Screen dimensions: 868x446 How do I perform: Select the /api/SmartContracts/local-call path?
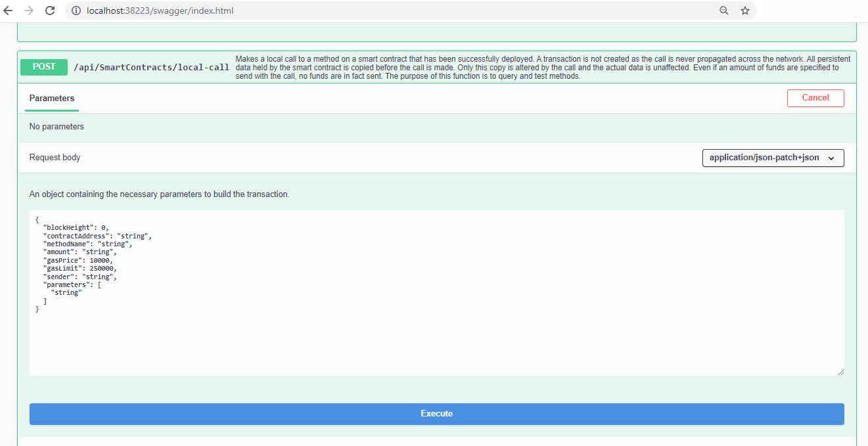click(x=152, y=68)
